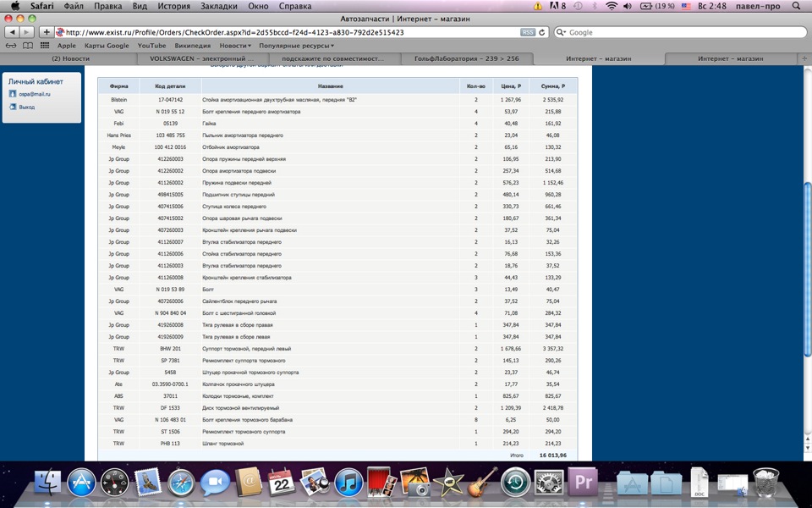Expand the Новости bookmarks dropdown

[x=235, y=46]
